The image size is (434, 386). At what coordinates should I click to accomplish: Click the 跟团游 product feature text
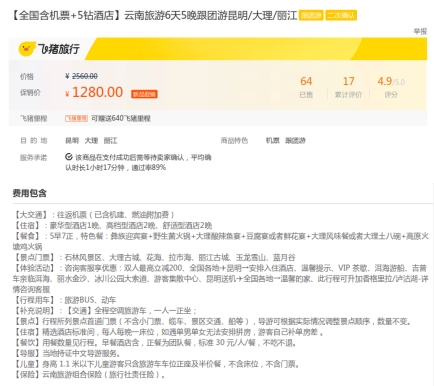point(295,140)
